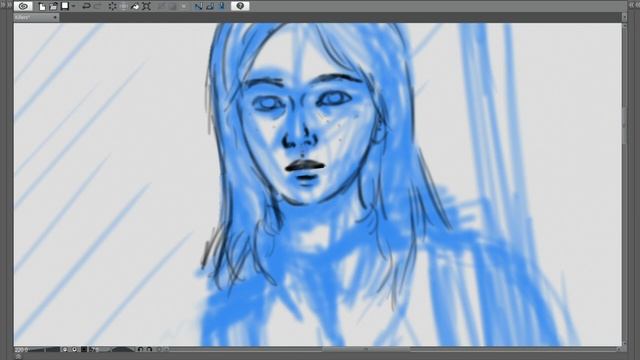Viewport: 640px width, 360px height.
Task: Rotate the canvas left with the bottom icon
Action: click(140, 350)
